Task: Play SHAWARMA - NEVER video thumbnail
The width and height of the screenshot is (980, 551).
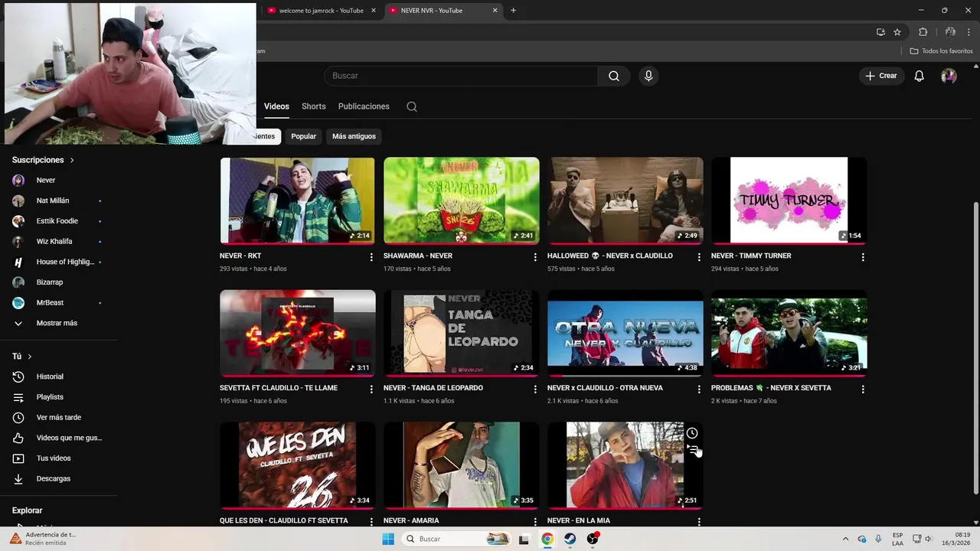Action: (461, 201)
